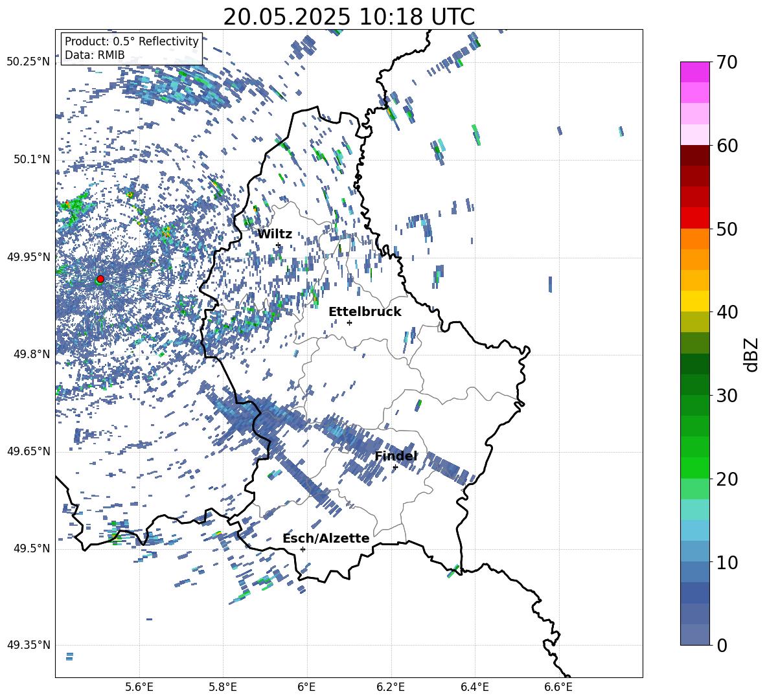Click the 49.95°N latitude label

pyautogui.click(x=29, y=256)
